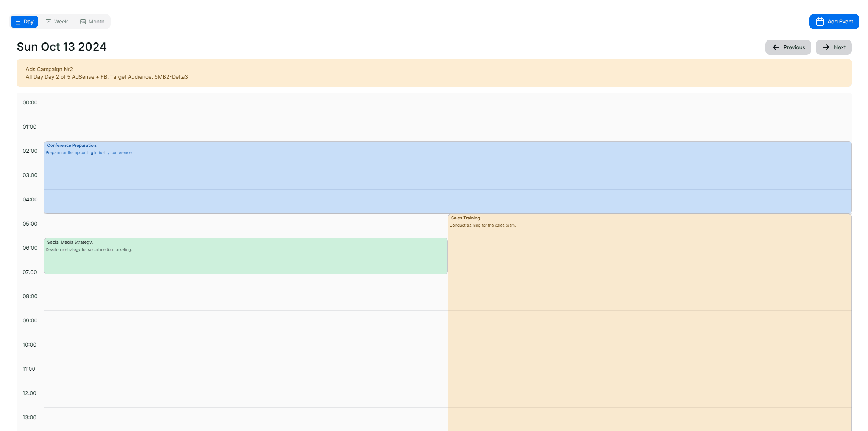Viewport: 868px width, 431px height.
Task: Click the Week view calendar icon
Action: 48,22
